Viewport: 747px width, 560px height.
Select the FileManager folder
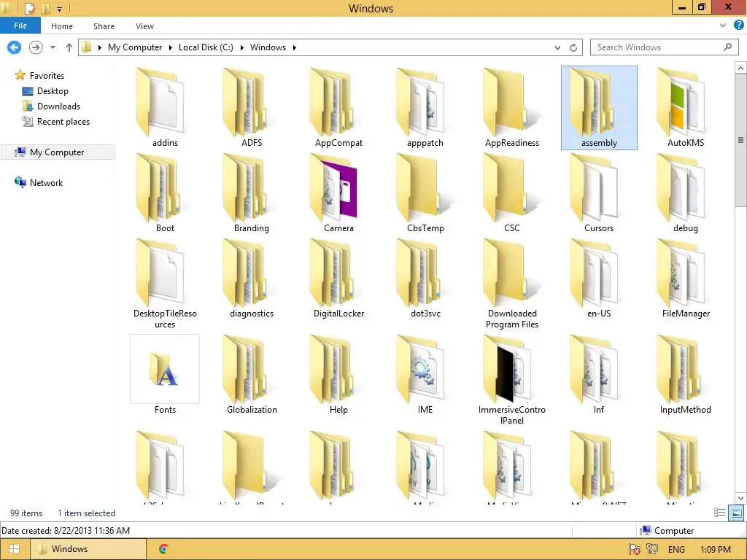[686, 279]
